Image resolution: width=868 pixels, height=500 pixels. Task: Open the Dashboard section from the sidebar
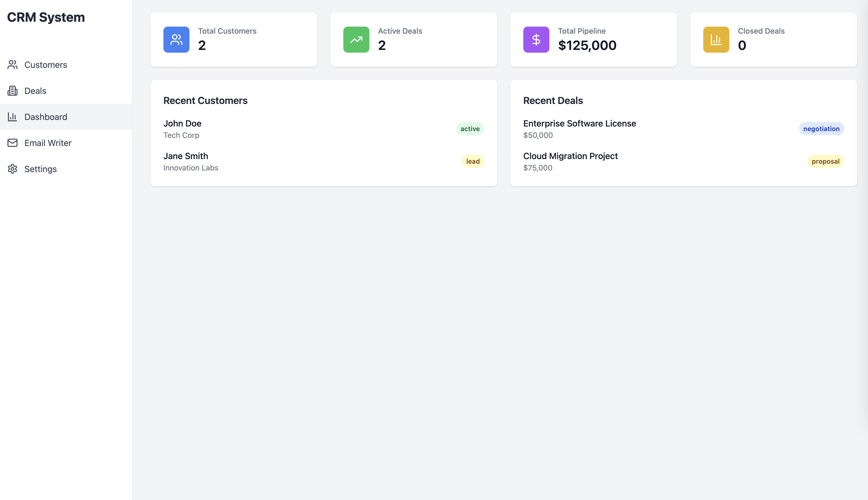(x=46, y=117)
